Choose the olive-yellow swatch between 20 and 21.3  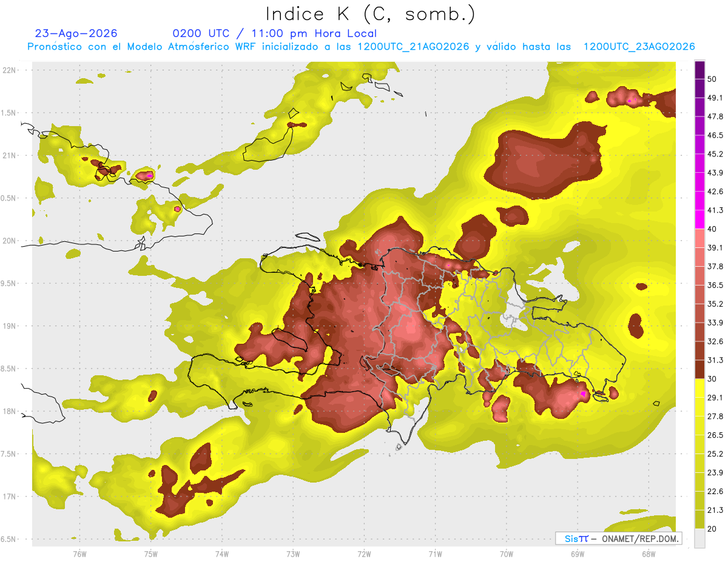pyautogui.click(x=699, y=519)
